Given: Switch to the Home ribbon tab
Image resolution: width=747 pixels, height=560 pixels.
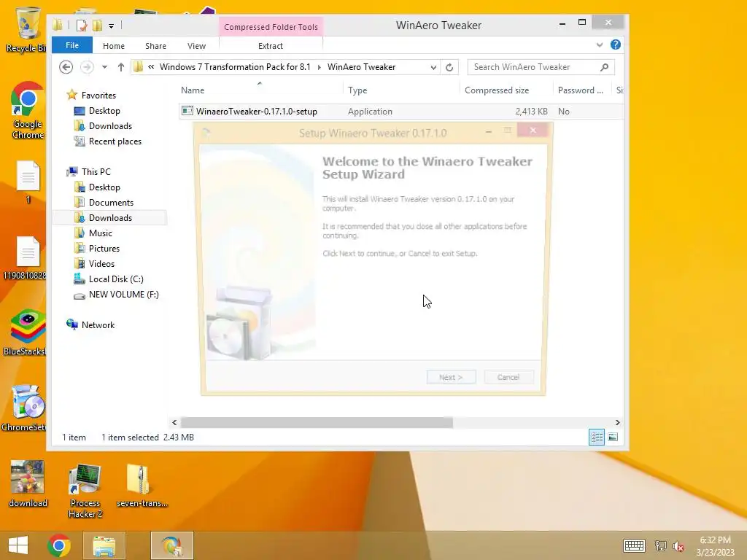Looking at the screenshot, I should pos(113,46).
